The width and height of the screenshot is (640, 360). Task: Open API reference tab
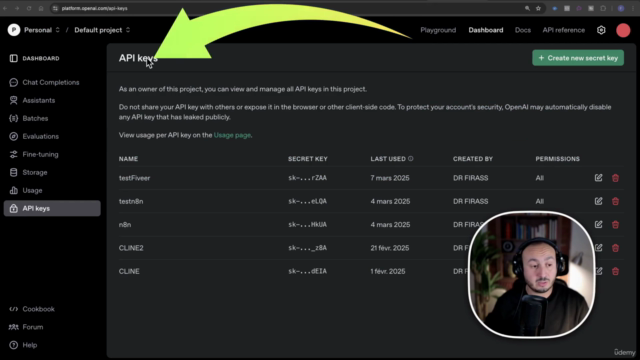click(x=563, y=30)
